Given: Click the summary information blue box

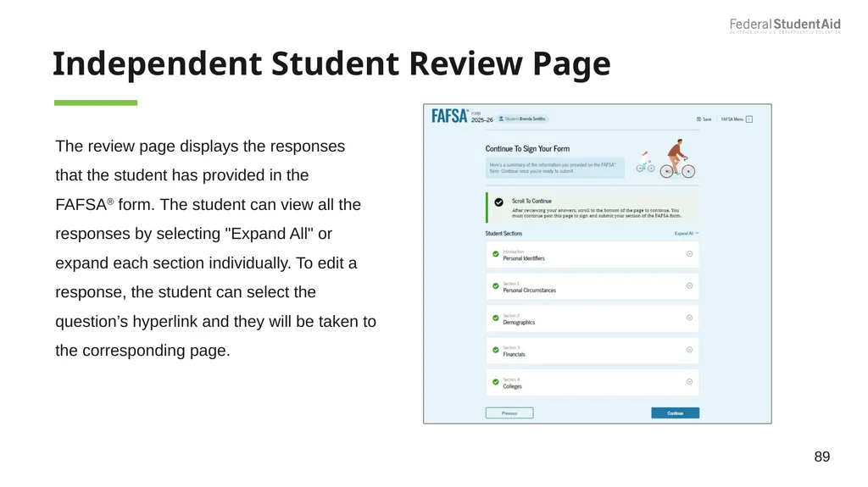Looking at the screenshot, I should 555,168.
